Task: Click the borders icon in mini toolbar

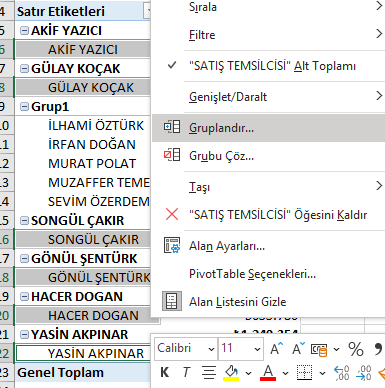Action: point(305,372)
